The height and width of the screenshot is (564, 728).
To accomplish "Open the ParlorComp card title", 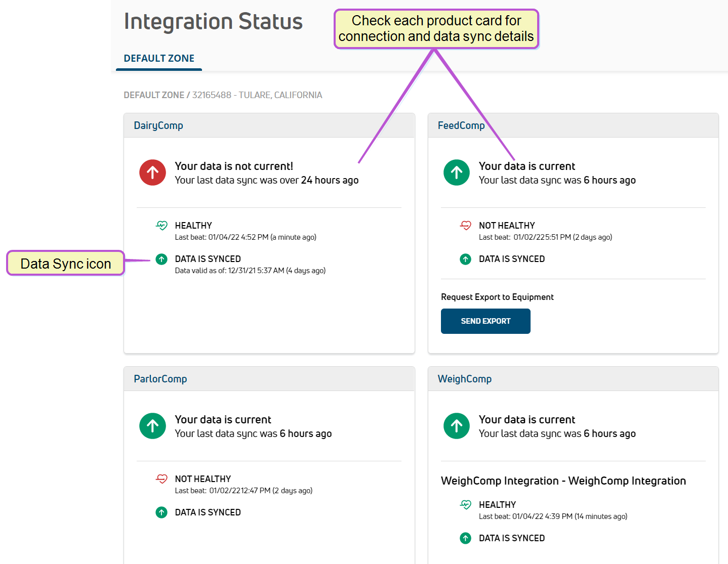I will point(160,379).
